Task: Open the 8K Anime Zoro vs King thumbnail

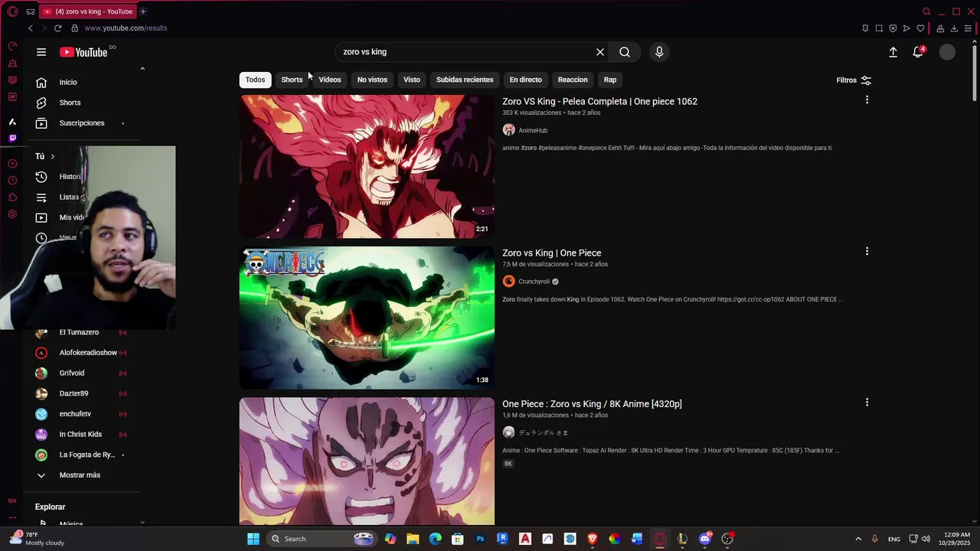Action: click(367, 461)
